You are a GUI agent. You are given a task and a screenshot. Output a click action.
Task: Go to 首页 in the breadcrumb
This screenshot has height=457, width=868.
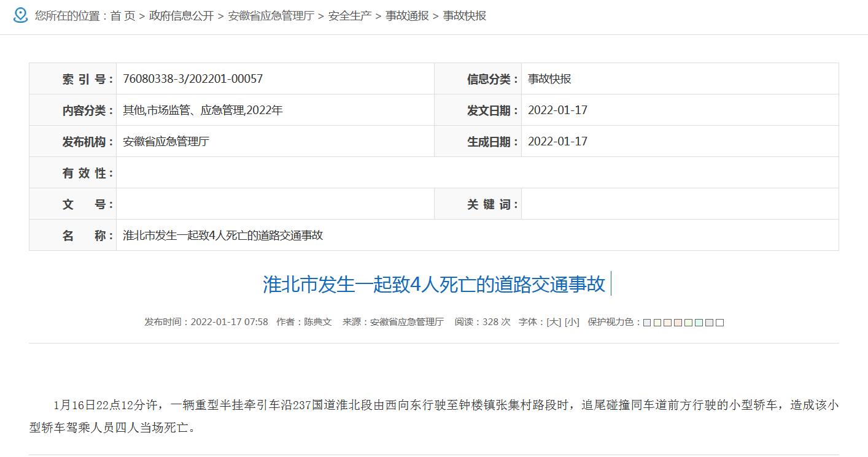[x=123, y=16]
